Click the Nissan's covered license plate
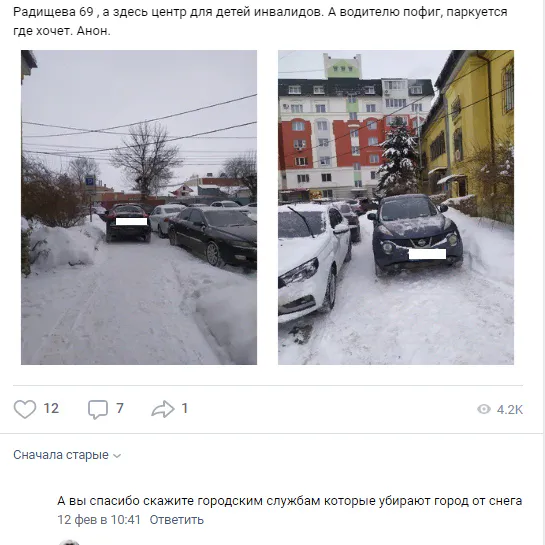545x545 pixels. click(427, 254)
